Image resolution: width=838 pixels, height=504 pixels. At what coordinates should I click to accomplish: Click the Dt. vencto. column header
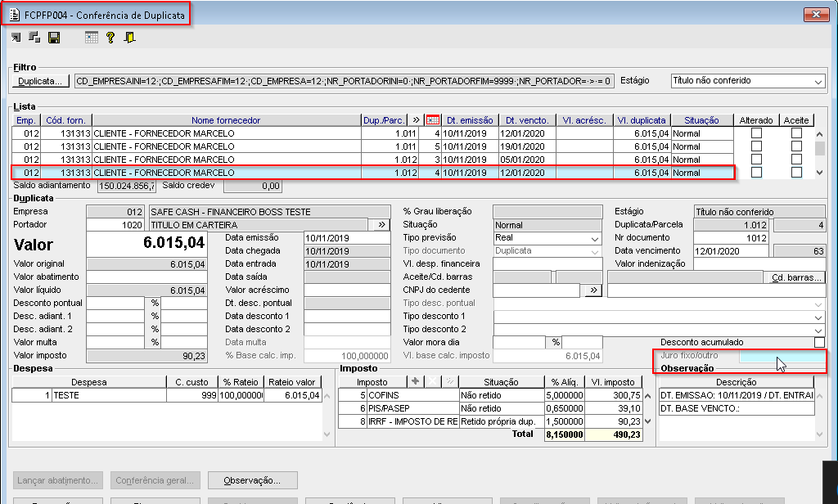click(x=526, y=120)
